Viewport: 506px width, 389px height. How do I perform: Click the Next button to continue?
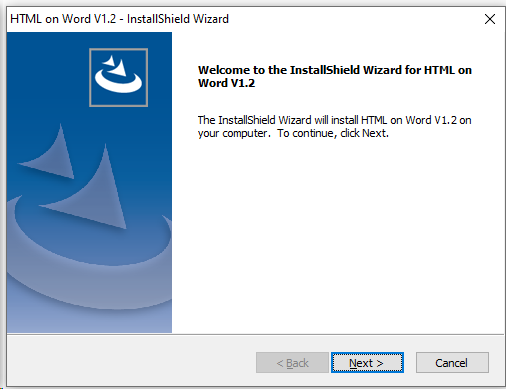(x=367, y=362)
